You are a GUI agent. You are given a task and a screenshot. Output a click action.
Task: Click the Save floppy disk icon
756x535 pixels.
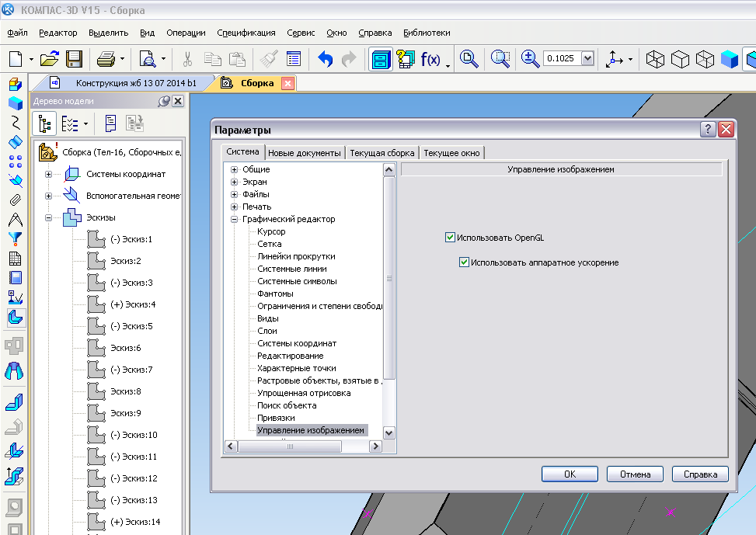[x=74, y=59]
